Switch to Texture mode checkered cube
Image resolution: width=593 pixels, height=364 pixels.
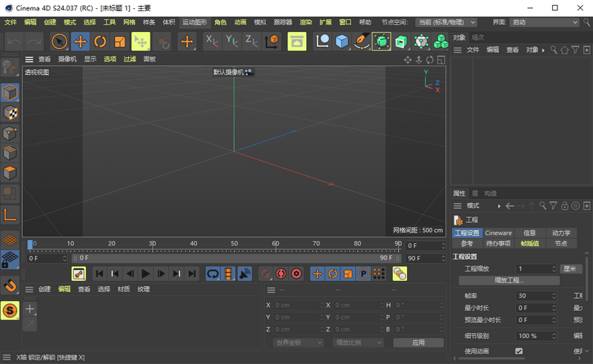[10, 113]
